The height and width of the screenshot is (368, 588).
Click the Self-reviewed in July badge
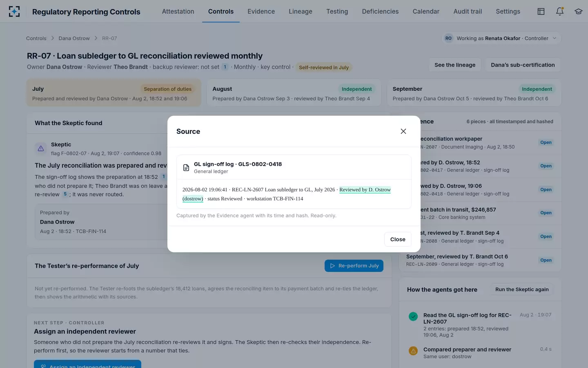324,67
